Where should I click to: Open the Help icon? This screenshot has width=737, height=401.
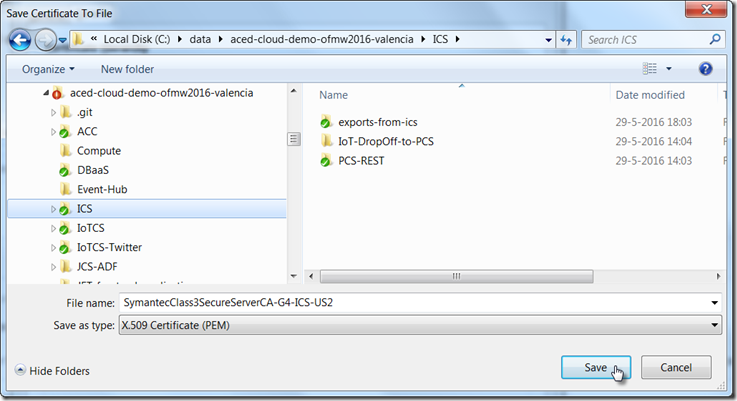point(705,69)
